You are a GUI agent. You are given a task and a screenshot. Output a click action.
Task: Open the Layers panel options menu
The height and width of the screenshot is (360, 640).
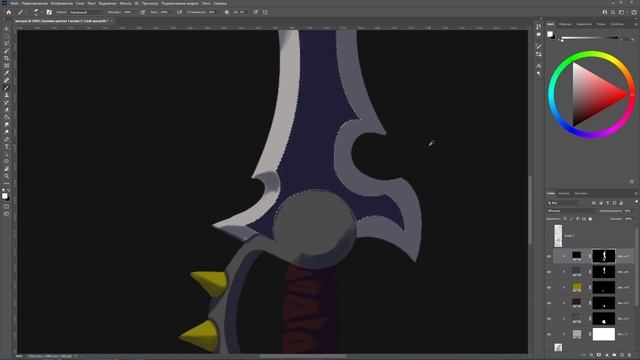point(635,193)
